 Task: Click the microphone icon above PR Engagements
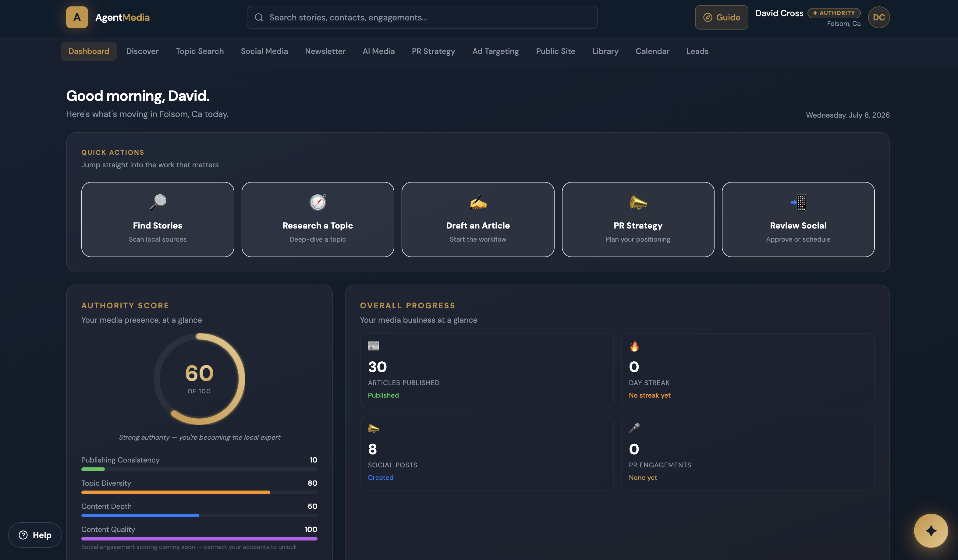point(634,428)
